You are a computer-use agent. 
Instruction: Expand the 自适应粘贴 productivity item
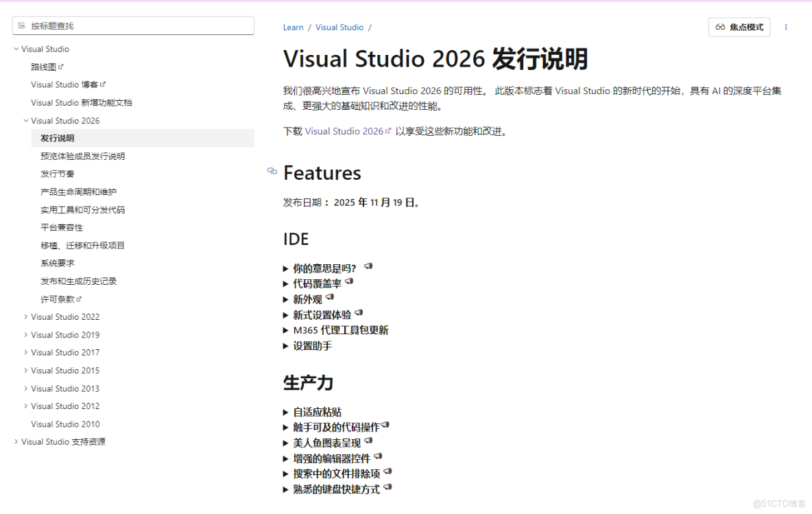(286, 412)
